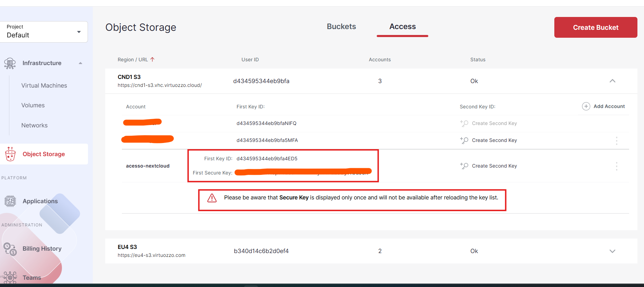644x287 pixels.
Task: Collapse the Infrastructure menu section
Action: [80, 63]
